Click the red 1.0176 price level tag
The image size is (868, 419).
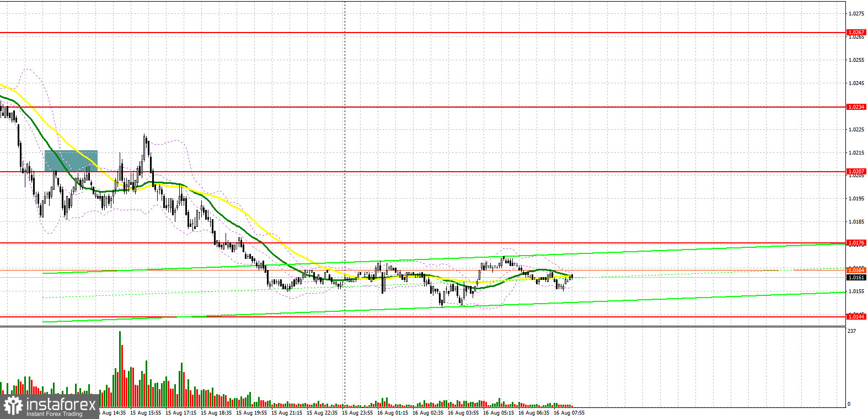tap(856, 243)
